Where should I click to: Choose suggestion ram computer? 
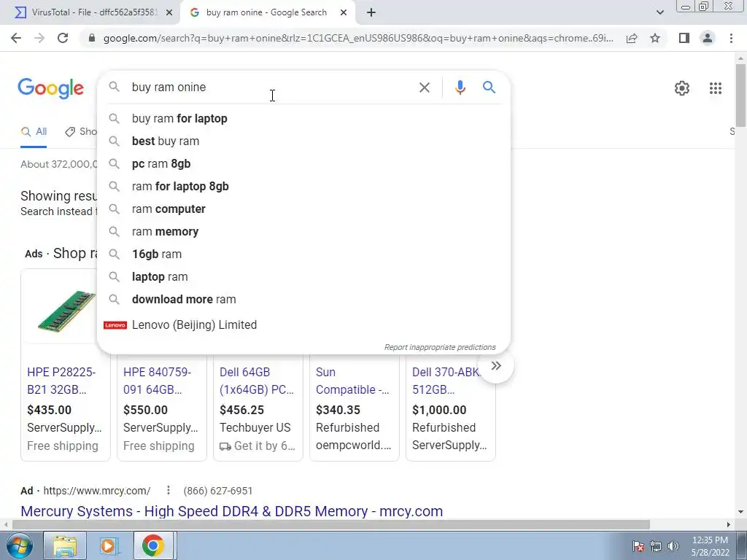coord(303,209)
